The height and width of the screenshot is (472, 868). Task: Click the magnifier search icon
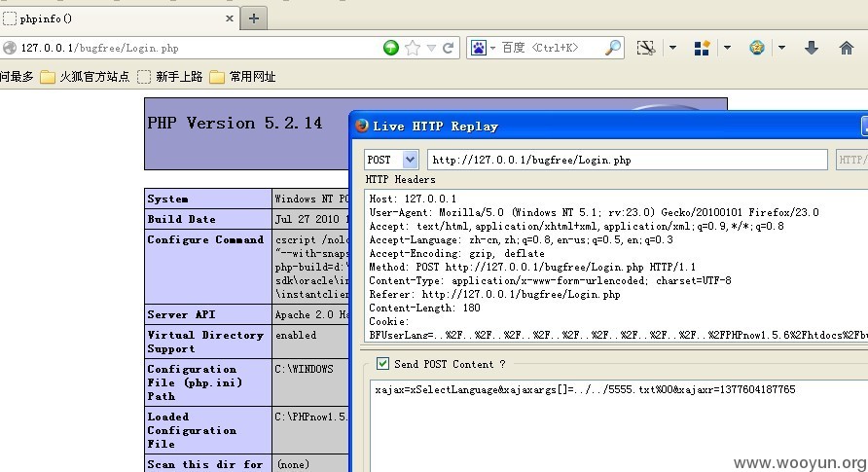612,48
